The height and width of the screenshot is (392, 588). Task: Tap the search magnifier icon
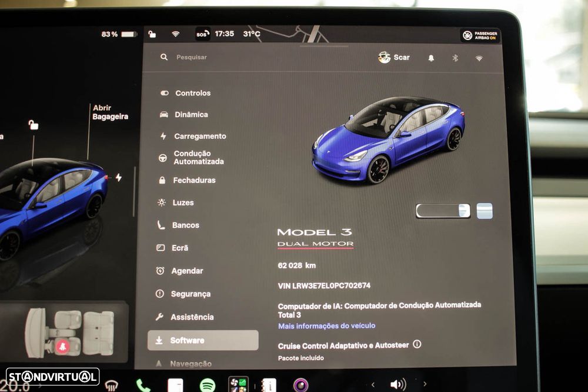pos(164,57)
